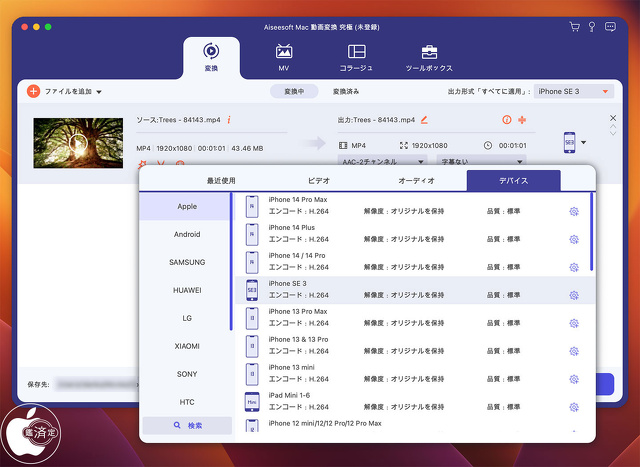Open the AAC-2チャンネル audio dropdown

click(x=382, y=162)
